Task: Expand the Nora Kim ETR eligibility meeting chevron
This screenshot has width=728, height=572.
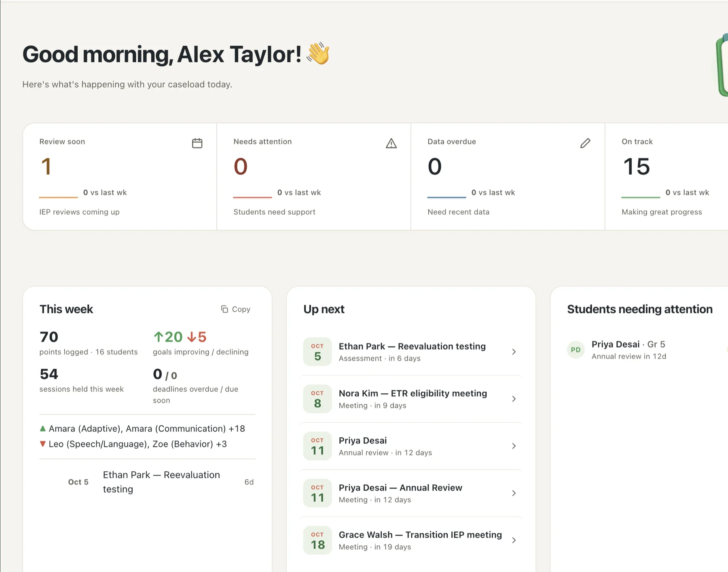Action: point(514,399)
